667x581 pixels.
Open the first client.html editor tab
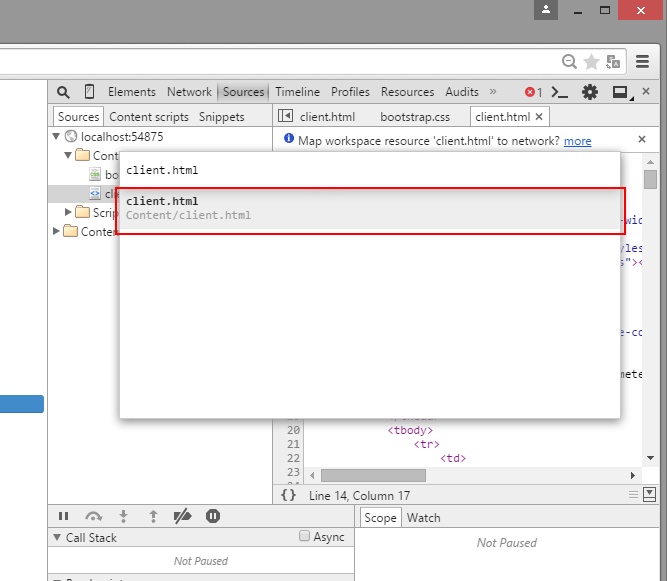click(x=327, y=117)
